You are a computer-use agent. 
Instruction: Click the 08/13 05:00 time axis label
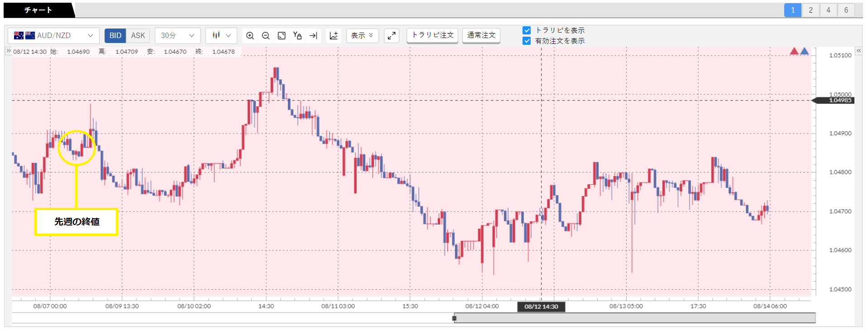point(626,306)
